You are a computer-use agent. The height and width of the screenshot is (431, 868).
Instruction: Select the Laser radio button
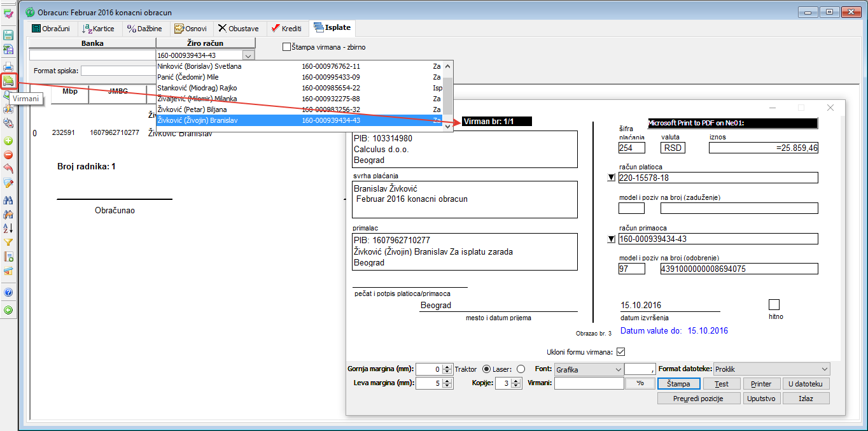[x=521, y=369]
